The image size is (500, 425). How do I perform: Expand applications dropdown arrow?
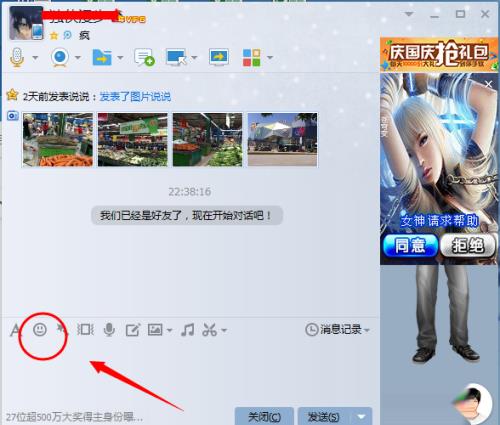[270, 57]
